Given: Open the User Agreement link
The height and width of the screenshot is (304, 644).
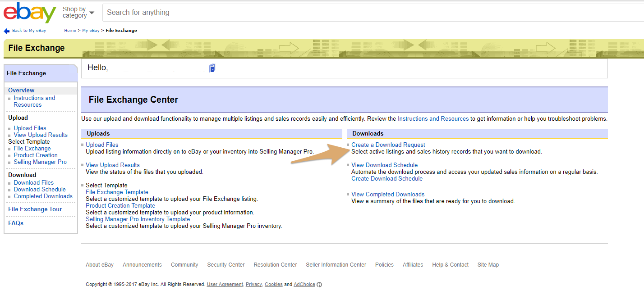Looking at the screenshot, I should [x=225, y=285].
